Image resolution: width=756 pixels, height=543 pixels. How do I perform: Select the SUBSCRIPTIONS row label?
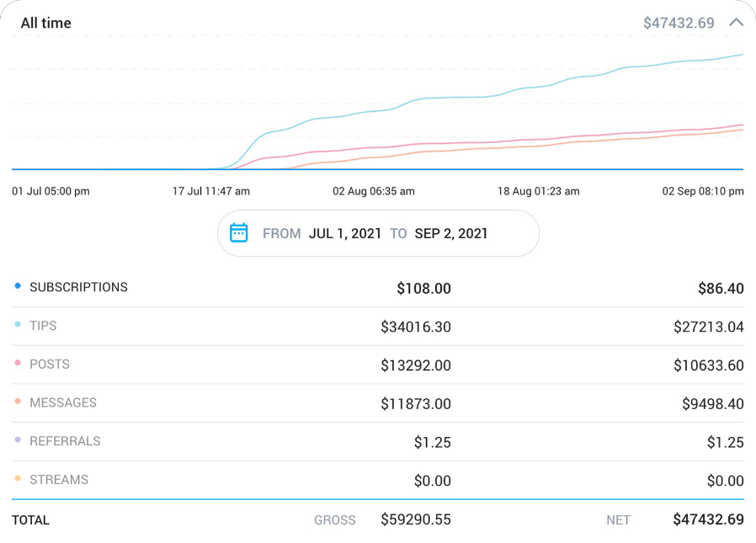78,287
